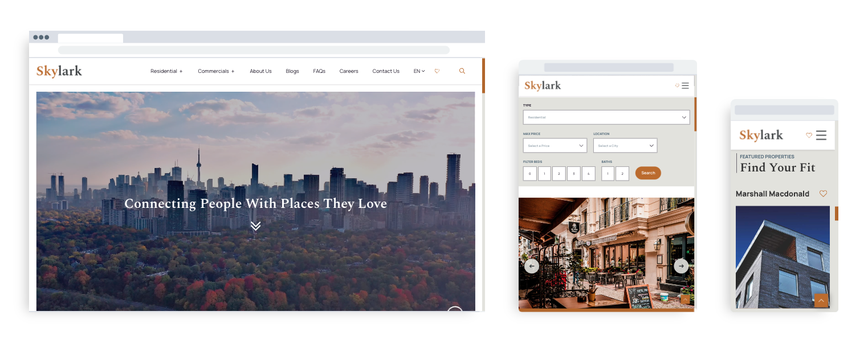The image size is (868, 348).
Task: Select 1 bed filter under Filter Beds
Action: [x=544, y=173]
